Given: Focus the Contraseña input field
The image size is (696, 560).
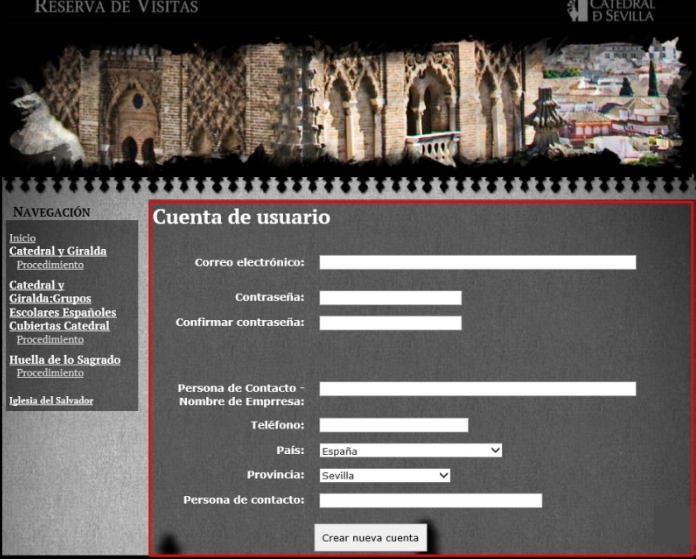Looking at the screenshot, I should [x=391, y=298].
